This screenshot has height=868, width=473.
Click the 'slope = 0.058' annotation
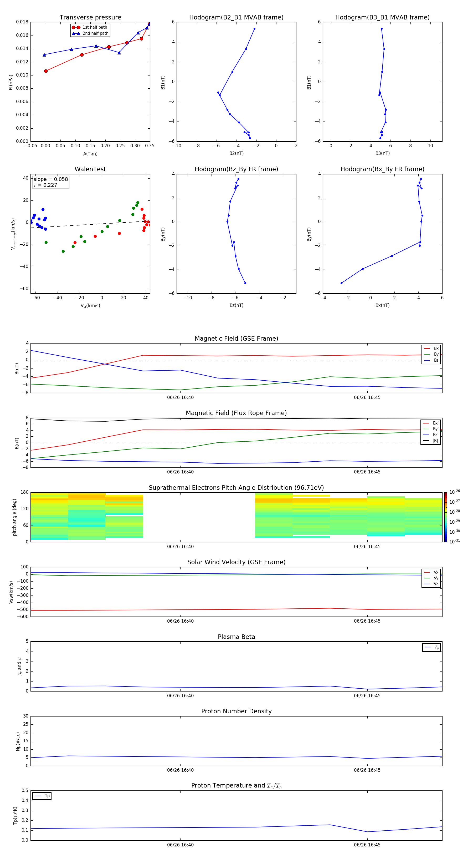[x=51, y=179]
